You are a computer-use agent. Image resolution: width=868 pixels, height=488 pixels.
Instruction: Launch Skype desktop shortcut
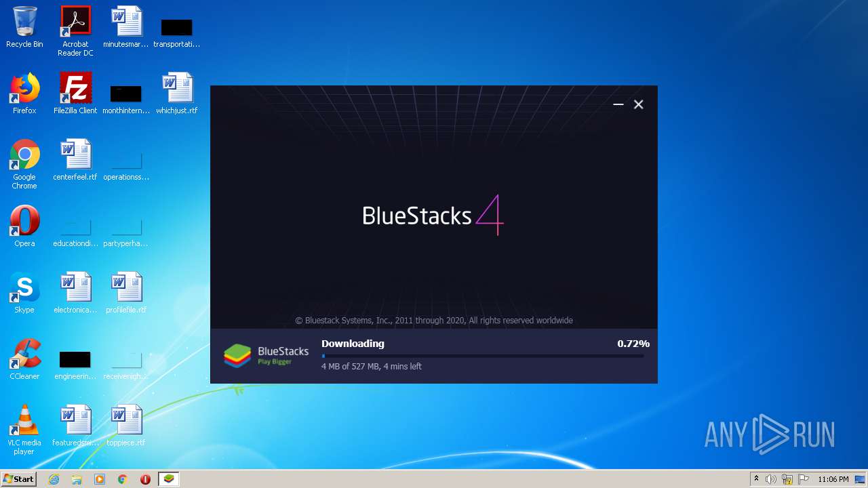[x=24, y=293]
